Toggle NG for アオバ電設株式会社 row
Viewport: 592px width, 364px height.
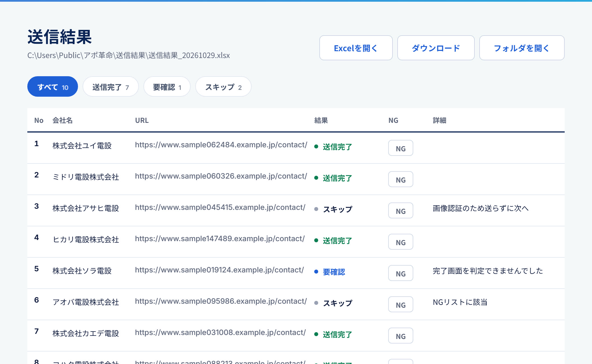(x=400, y=304)
